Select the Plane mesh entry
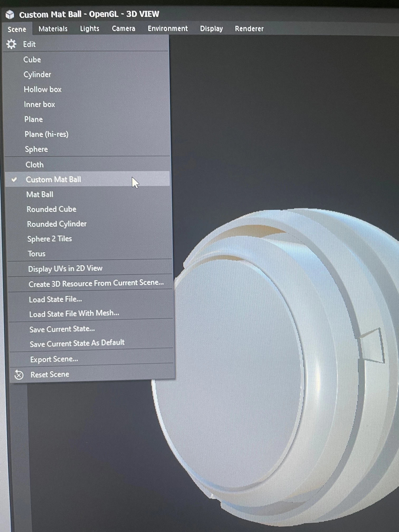Viewport: 399px width, 532px height. pyautogui.click(x=87, y=119)
